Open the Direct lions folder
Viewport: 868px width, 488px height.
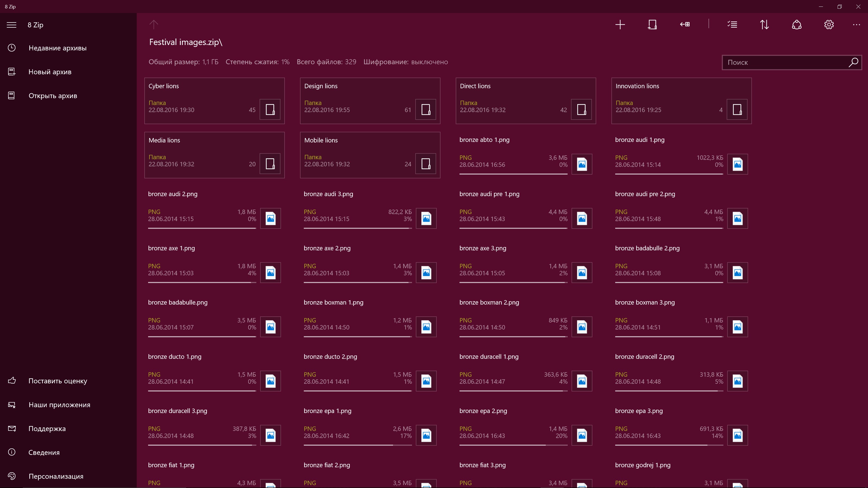[x=526, y=101]
